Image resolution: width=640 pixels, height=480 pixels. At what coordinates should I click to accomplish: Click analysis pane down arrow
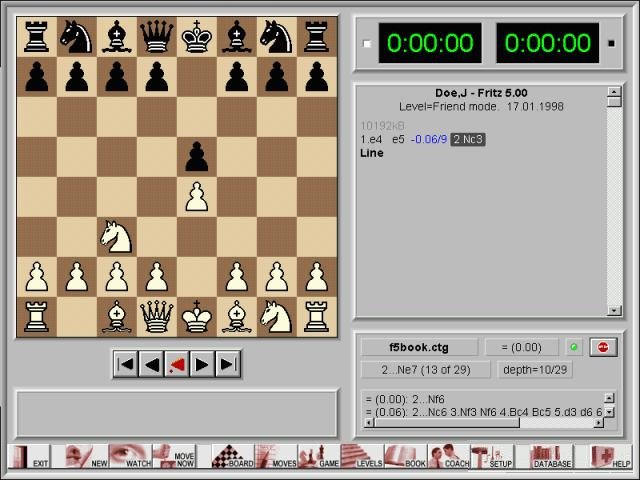[609, 412]
